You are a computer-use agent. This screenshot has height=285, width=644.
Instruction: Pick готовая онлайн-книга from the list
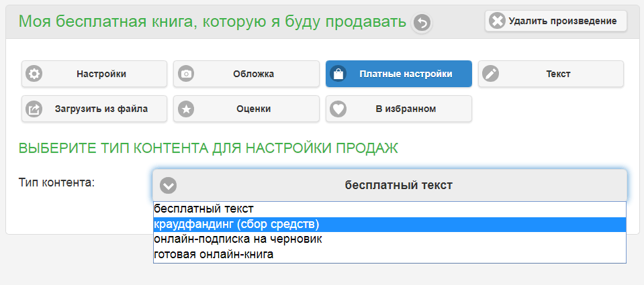(x=214, y=254)
